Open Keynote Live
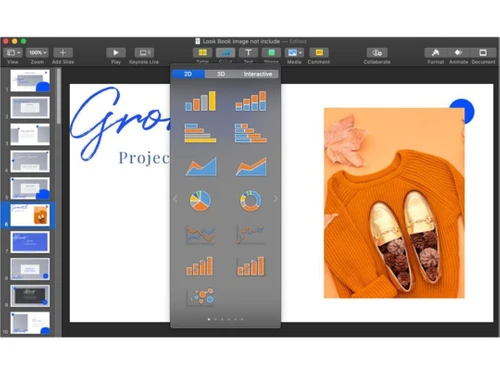This screenshot has width=500, height=375. 144,53
